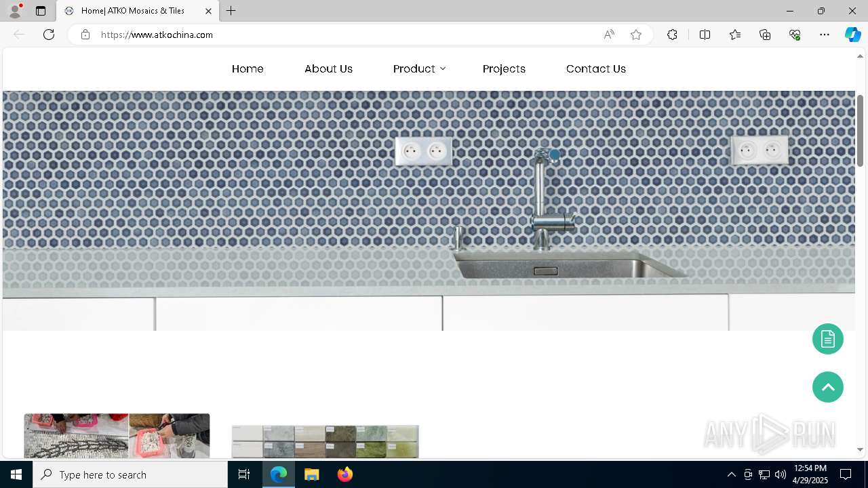Open Task View
868x488 pixels.
point(244,474)
